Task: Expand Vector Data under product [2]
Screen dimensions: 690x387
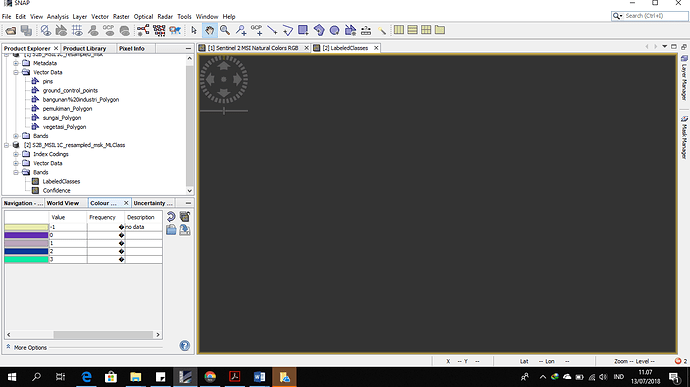Action: 16,163
